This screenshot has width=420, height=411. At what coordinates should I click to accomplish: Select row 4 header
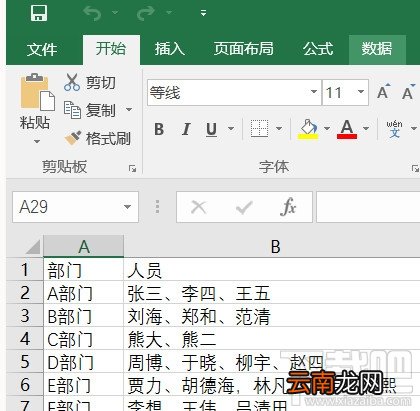tap(25, 339)
